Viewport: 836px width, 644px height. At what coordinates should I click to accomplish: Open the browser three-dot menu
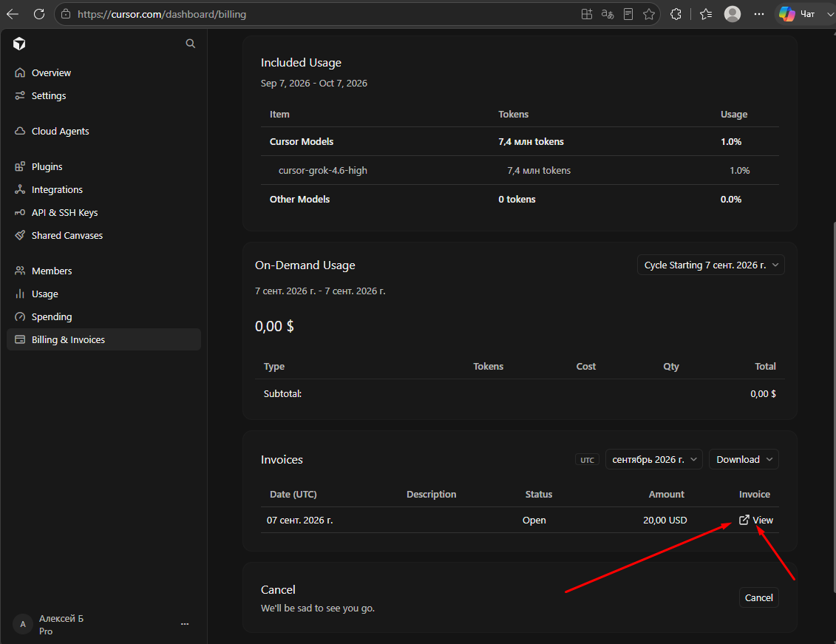coord(759,14)
